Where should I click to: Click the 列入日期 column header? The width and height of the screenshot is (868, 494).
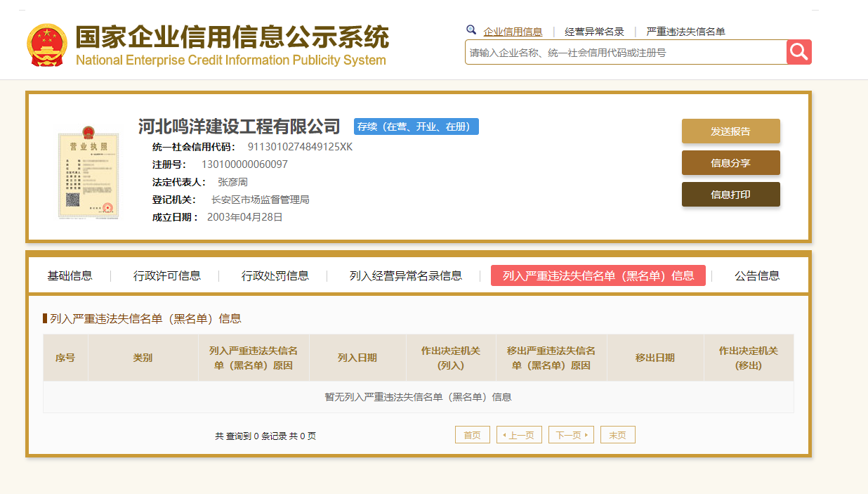[357, 358]
